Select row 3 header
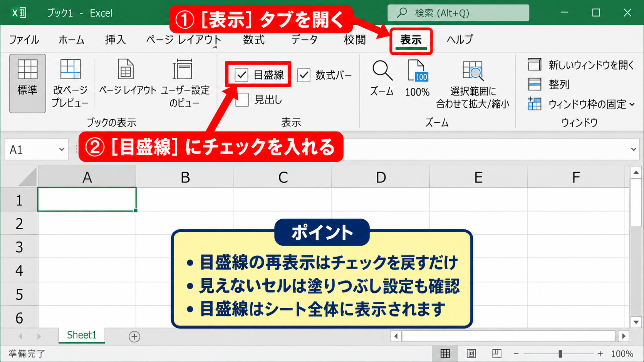Screen dimensions: 644x362 click(x=19, y=247)
